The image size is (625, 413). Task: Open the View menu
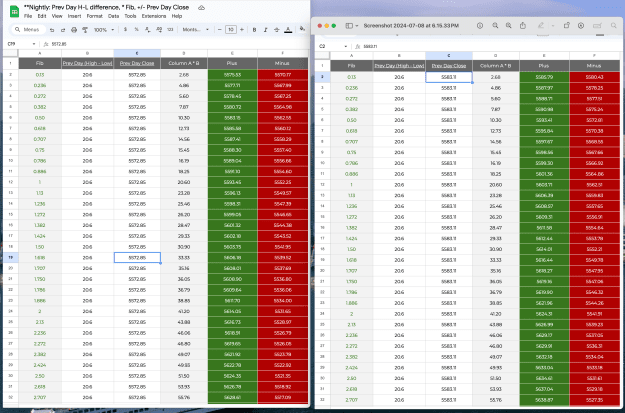point(57,16)
